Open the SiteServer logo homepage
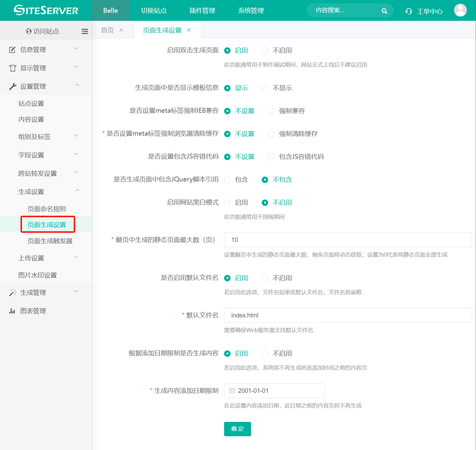Viewport: 476px width, 450px height. (45, 10)
